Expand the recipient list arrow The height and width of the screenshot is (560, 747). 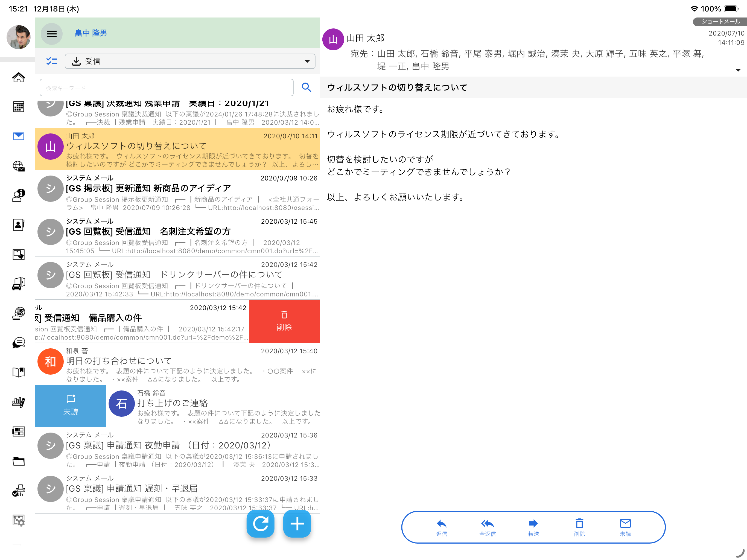(738, 70)
